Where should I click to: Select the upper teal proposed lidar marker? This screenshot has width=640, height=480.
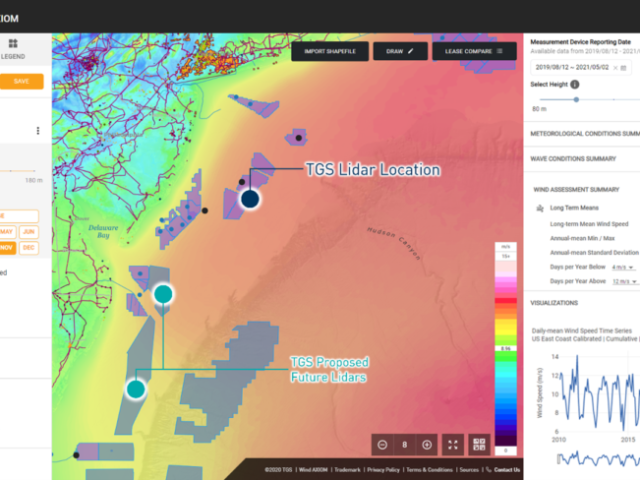click(163, 294)
